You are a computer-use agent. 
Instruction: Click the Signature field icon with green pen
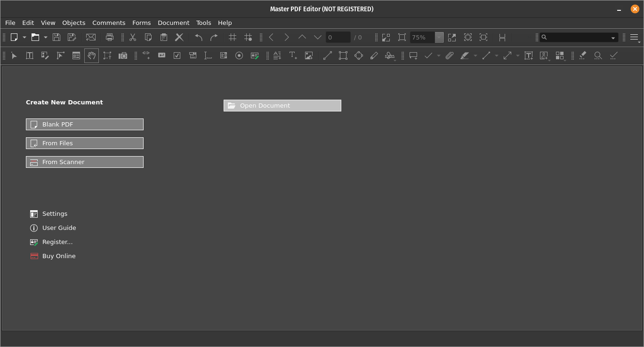[x=255, y=55]
